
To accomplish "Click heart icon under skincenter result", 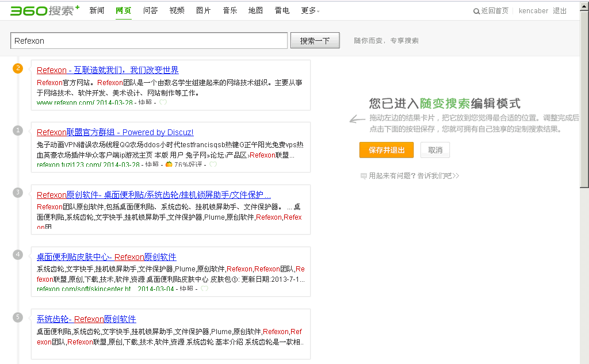I will pyautogui.click(x=204, y=289).
